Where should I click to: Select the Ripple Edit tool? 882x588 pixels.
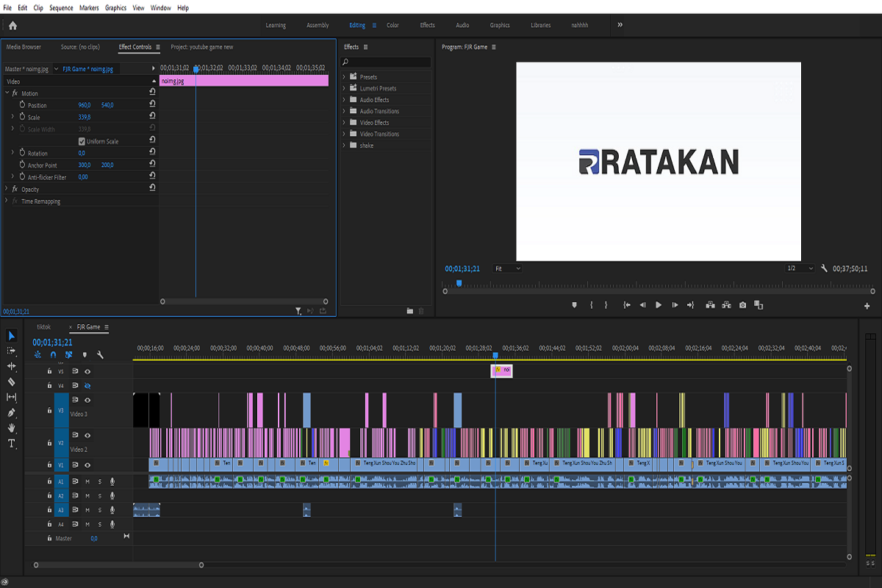(x=12, y=366)
